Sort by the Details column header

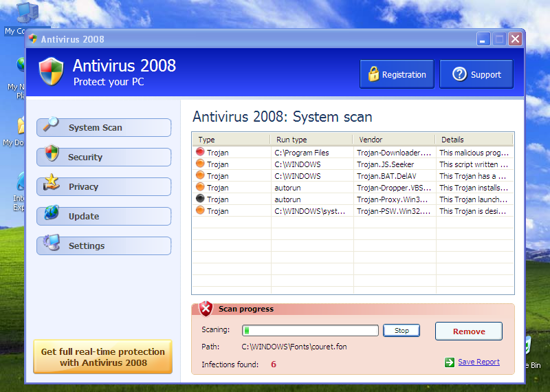click(x=474, y=140)
